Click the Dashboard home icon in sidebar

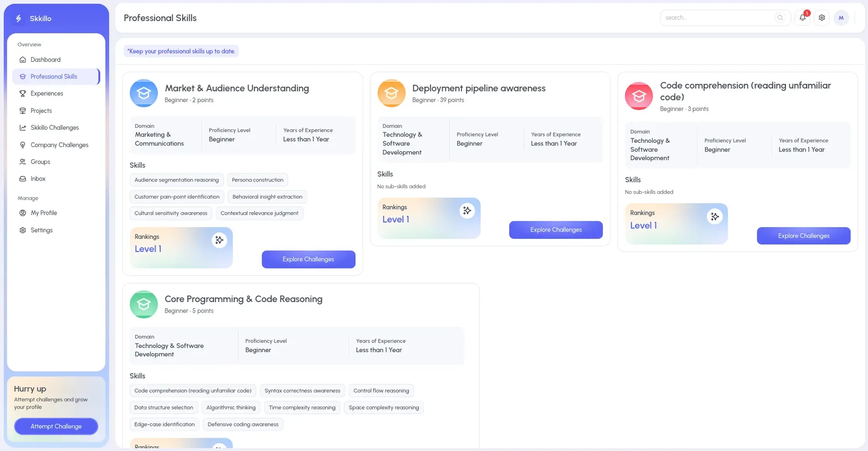pos(23,60)
